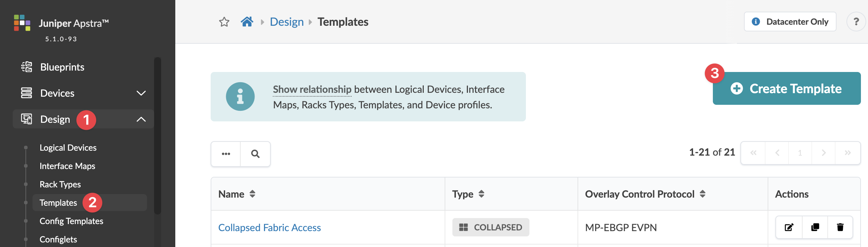Collapse the Design sidebar section
Screen dimensions: 868x247
click(x=141, y=119)
